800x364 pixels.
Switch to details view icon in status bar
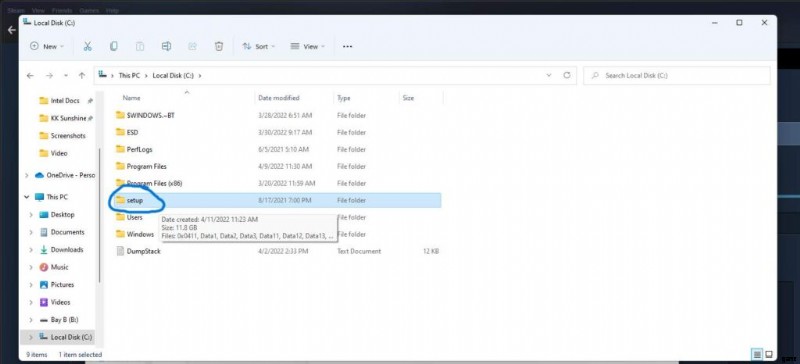pos(757,354)
